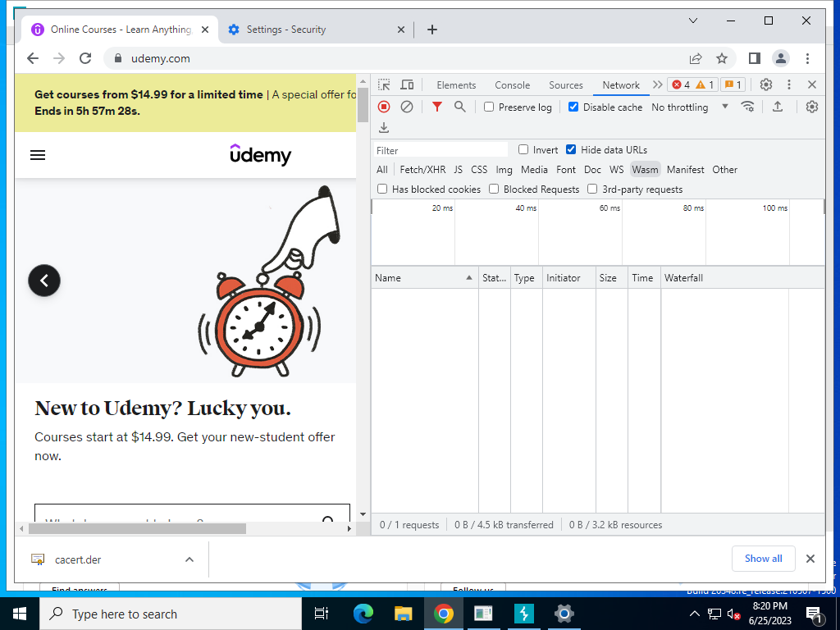
Task: Uncheck the Disable cache checkbox
Action: point(573,107)
